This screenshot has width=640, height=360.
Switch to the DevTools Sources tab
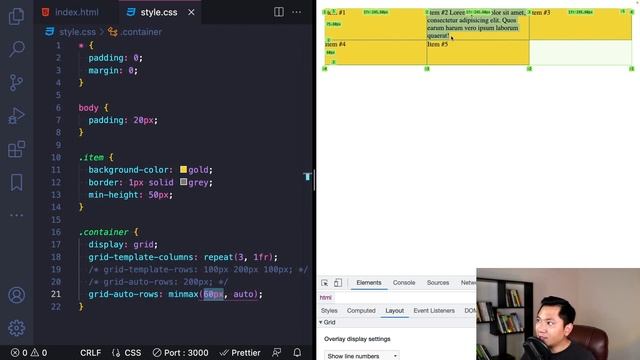pos(438,282)
